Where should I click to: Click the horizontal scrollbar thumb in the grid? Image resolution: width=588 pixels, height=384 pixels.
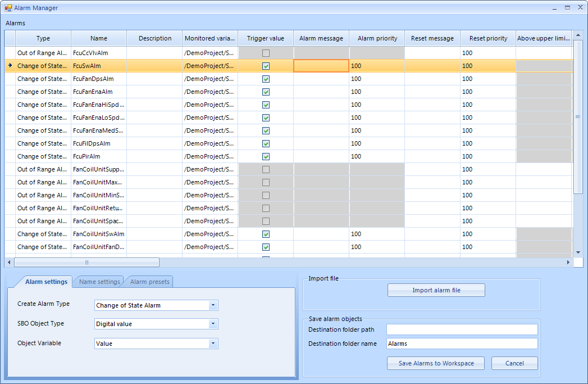point(86,262)
